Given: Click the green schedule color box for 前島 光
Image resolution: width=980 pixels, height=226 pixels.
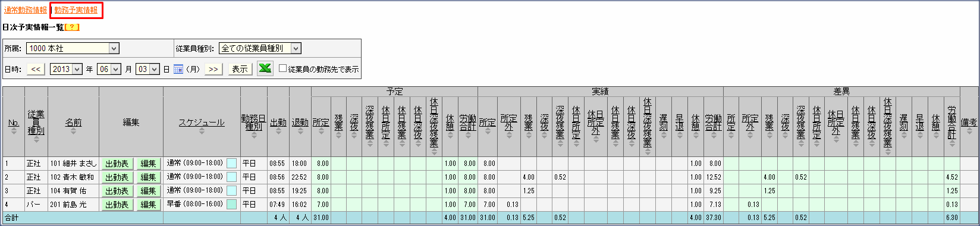Looking at the screenshot, I should pyautogui.click(x=231, y=205).
